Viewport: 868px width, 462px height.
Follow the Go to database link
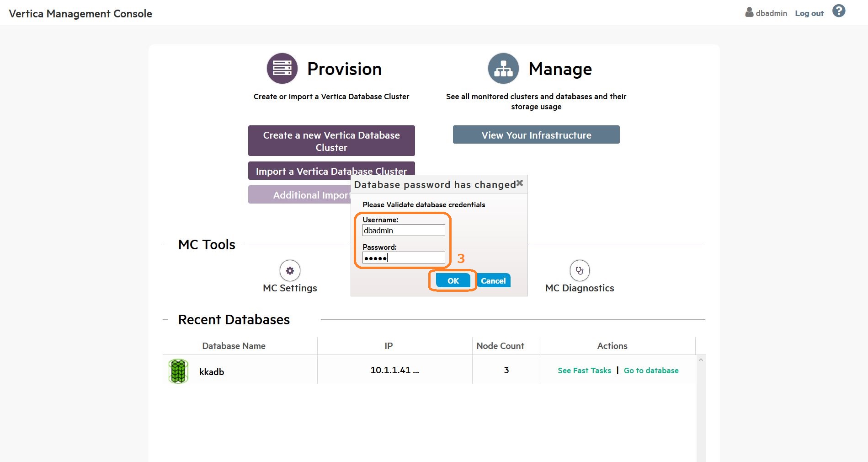pyautogui.click(x=651, y=371)
